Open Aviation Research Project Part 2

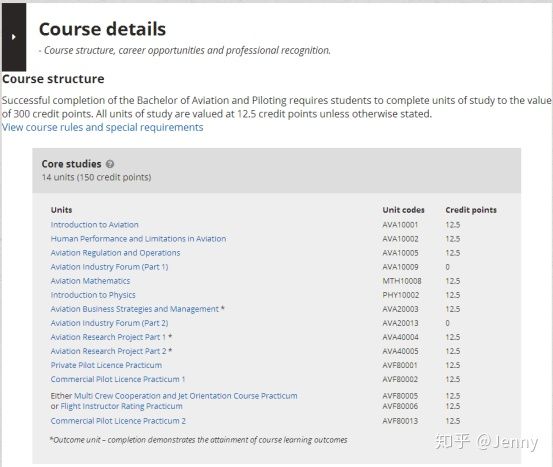point(108,351)
